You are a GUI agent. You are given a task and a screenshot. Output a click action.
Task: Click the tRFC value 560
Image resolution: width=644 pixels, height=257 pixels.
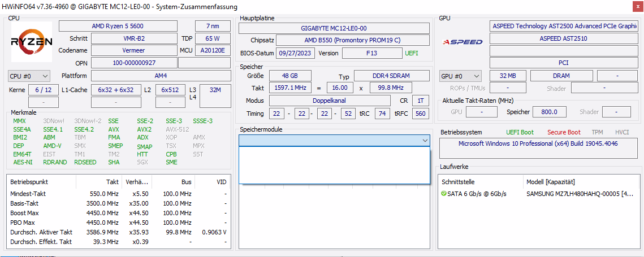[x=421, y=114]
